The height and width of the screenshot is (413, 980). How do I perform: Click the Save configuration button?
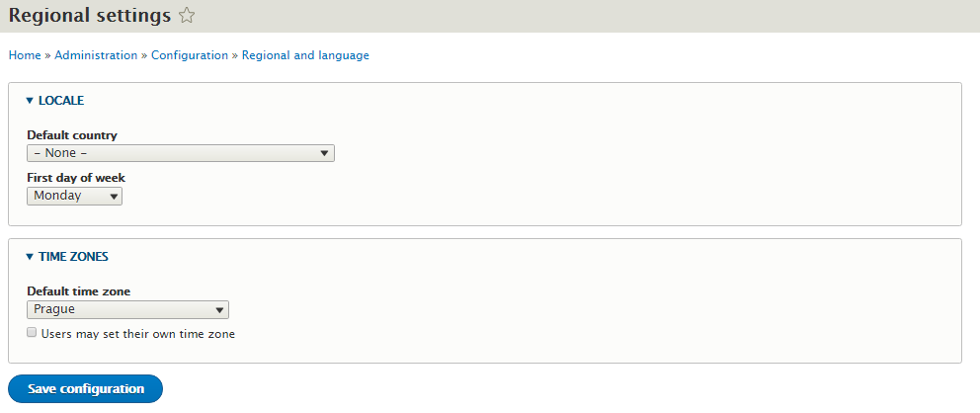tap(86, 388)
